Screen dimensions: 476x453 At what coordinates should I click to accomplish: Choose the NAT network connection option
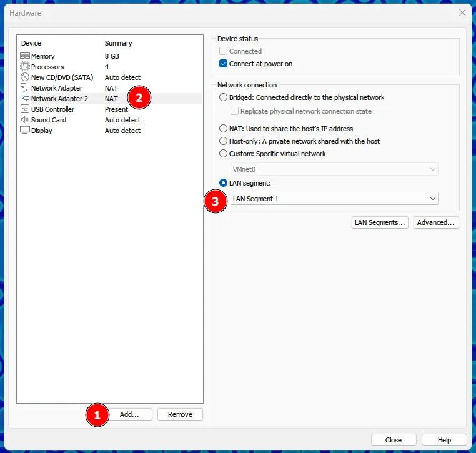pos(224,129)
